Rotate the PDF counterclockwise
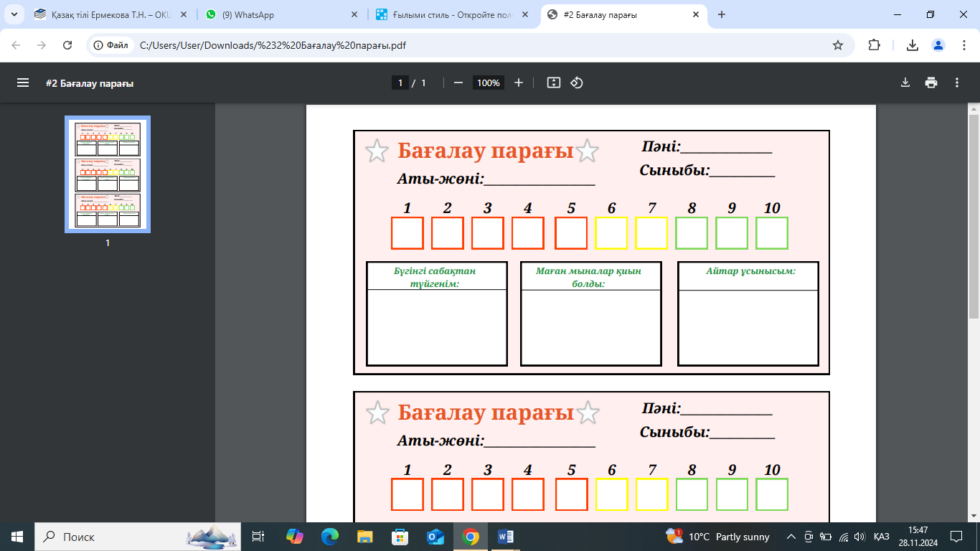980x551 pixels. click(577, 83)
